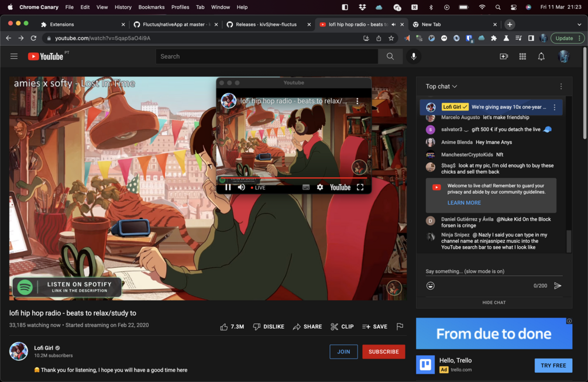
Task: Follow the LEARN MORE link in chat
Action: [x=464, y=203]
